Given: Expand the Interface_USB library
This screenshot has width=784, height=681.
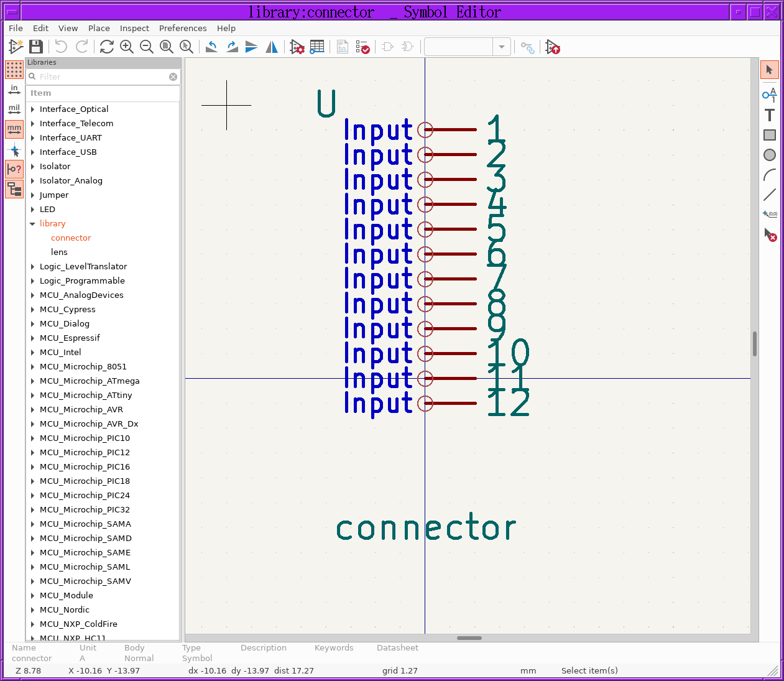Looking at the screenshot, I should click(32, 152).
